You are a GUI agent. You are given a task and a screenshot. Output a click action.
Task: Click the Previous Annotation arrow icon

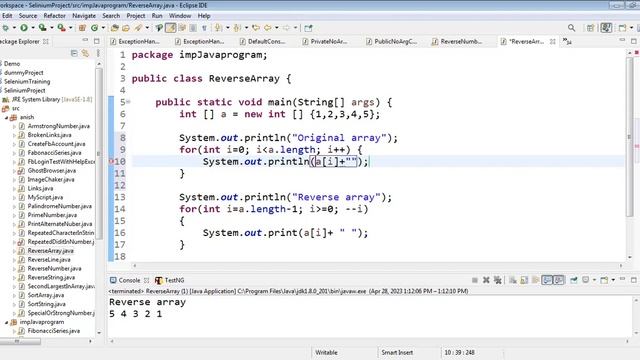tap(237, 28)
